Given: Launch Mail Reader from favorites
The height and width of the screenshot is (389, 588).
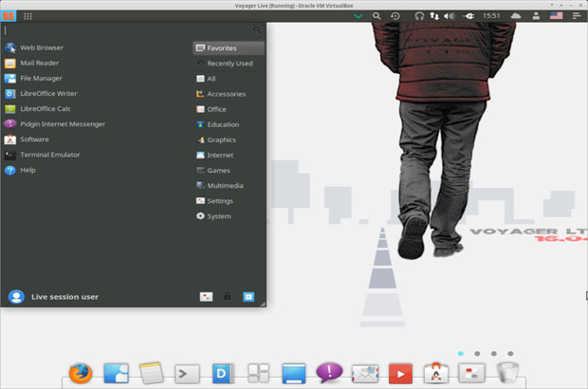Looking at the screenshot, I should [x=96, y=63].
